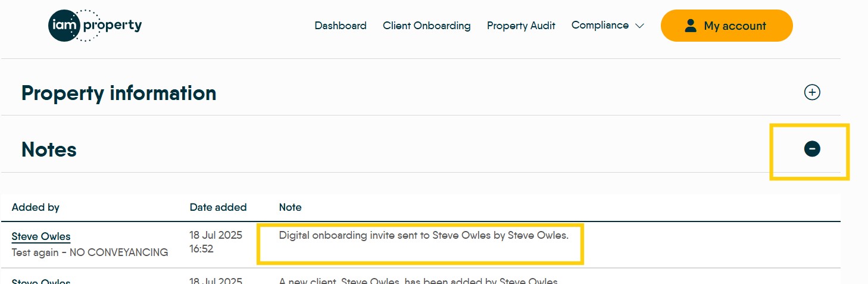Screen dimensions: 868x284
Task: Select the Date added column header
Action: pyautogui.click(x=218, y=207)
